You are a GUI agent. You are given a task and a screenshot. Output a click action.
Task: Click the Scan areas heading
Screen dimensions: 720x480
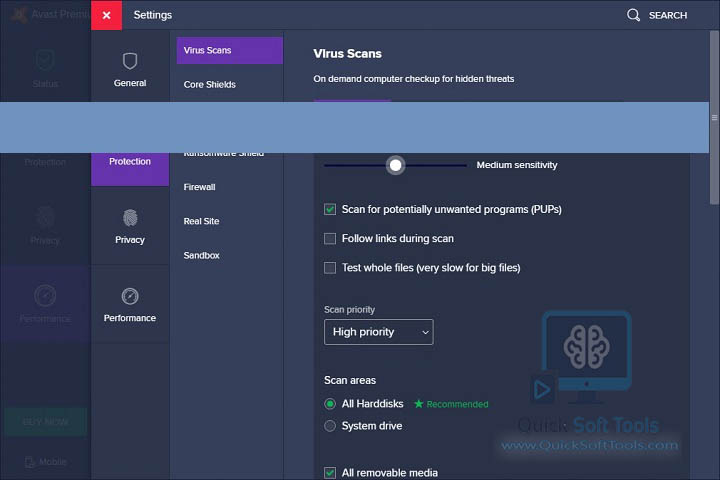[350, 380]
